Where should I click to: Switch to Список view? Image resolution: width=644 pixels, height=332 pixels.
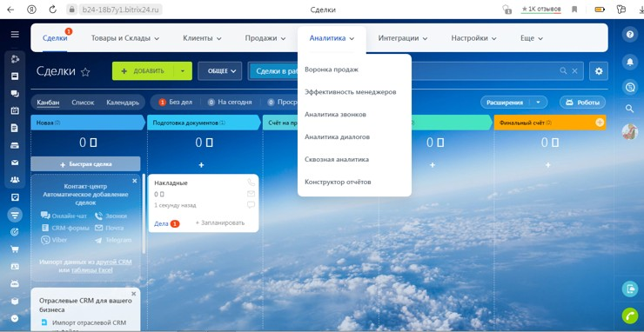tap(83, 103)
